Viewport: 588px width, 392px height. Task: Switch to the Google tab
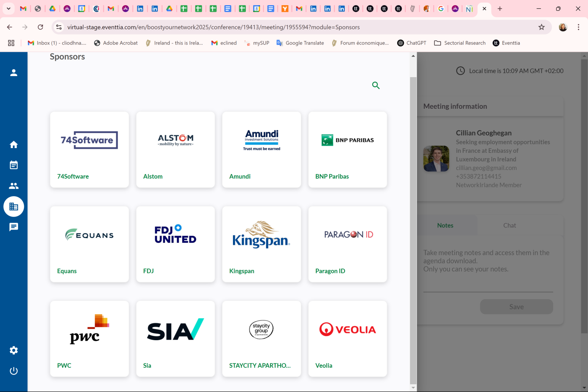click(441, 8)
